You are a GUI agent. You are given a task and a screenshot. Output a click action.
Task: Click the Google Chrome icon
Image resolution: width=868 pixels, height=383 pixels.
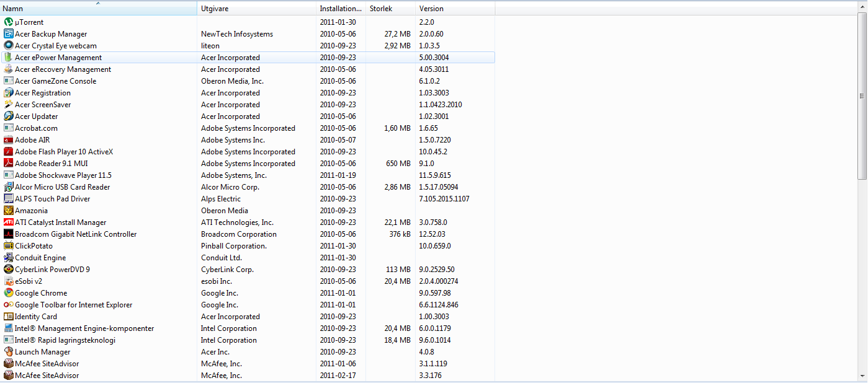[9, 293]
